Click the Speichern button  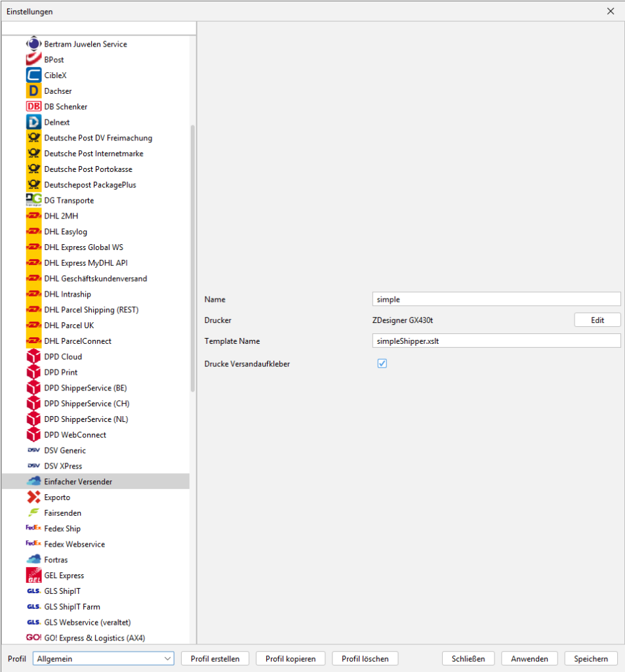(x=591, y=659)
